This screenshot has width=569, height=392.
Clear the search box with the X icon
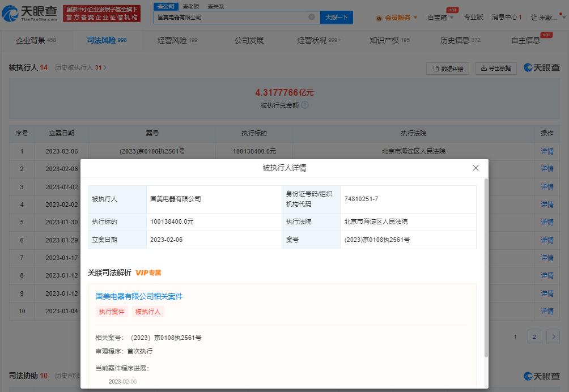(x=311, y=17)
